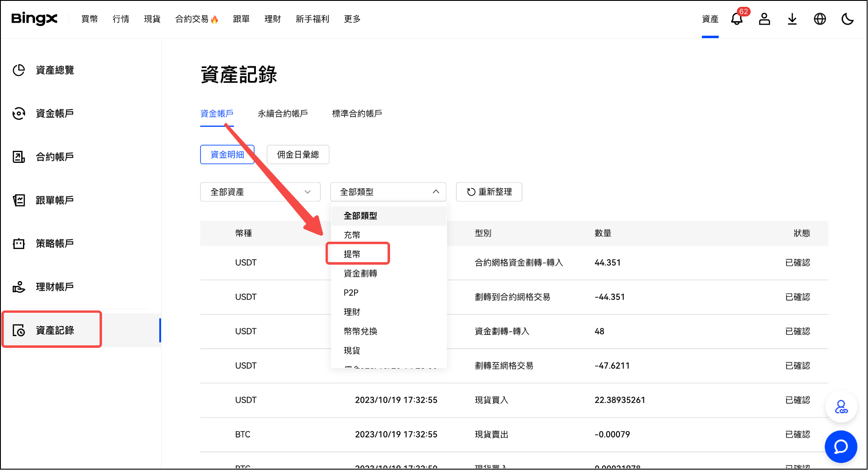Select 提幣 from the type list
The height and width of the screenshot is (470, 868).
point(352,254)
